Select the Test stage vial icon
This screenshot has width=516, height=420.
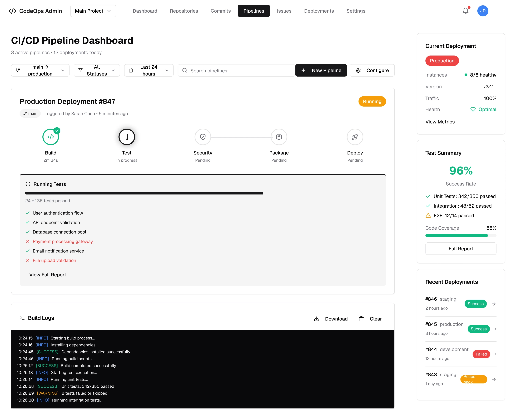[127, 137]
